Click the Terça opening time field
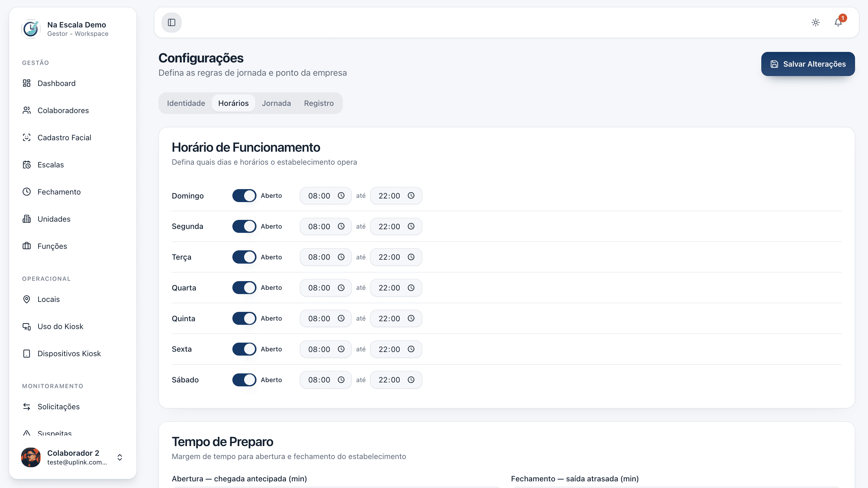Image resolution: width=868 pixels, height=488 pixels. tap(319, 257)
